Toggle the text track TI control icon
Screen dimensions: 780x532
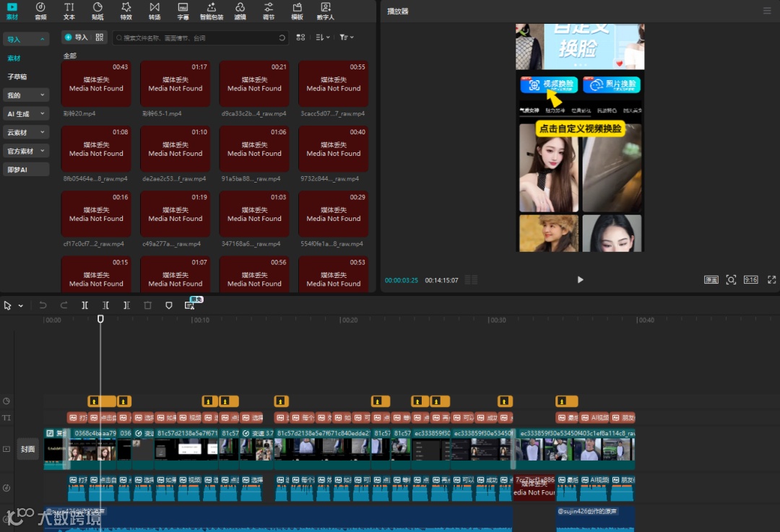tap(6, 418)
